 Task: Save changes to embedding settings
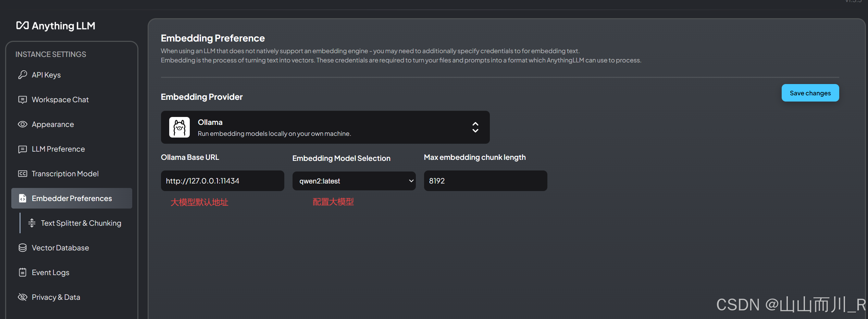click(810, 93)
